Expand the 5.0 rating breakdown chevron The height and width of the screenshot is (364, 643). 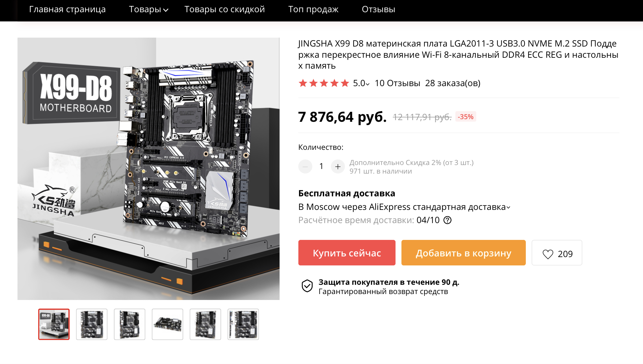(x=368, y=84)
